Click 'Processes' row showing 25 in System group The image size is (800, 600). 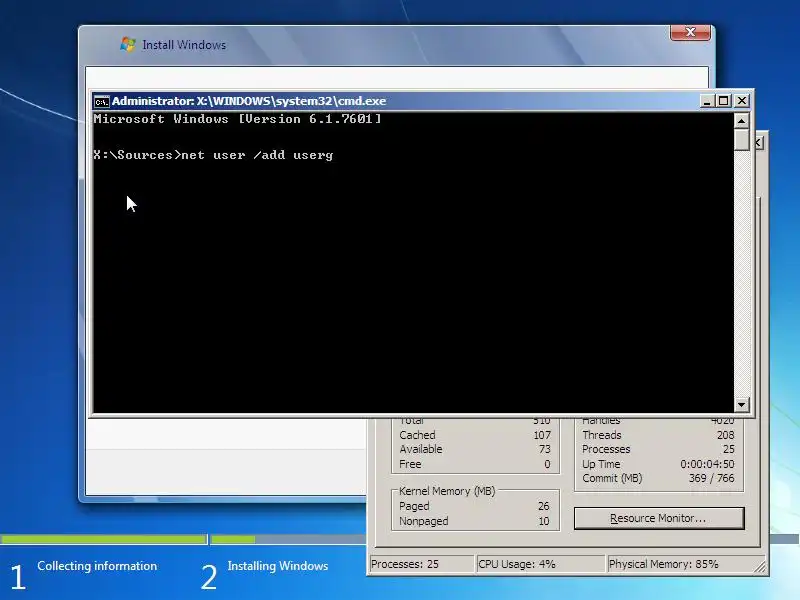tap(658, 449)
